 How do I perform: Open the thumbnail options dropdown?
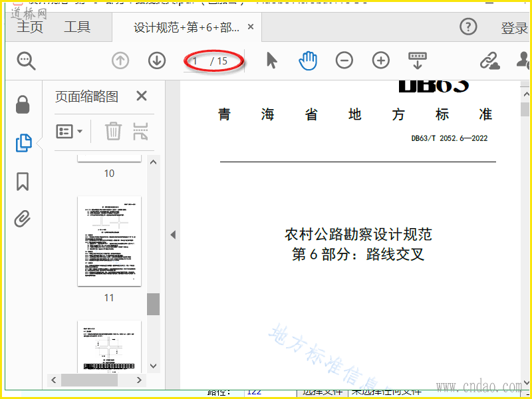coord(69,131)
